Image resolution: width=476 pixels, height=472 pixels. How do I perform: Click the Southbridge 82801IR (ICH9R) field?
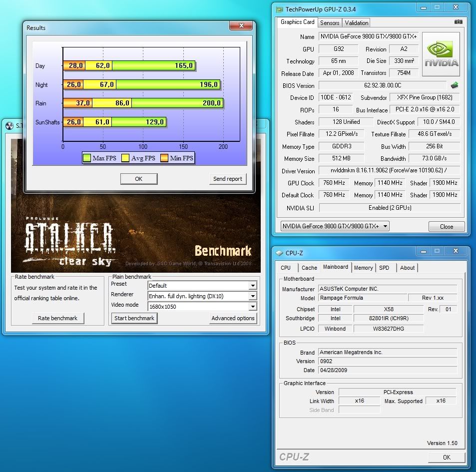pos(389,318)
